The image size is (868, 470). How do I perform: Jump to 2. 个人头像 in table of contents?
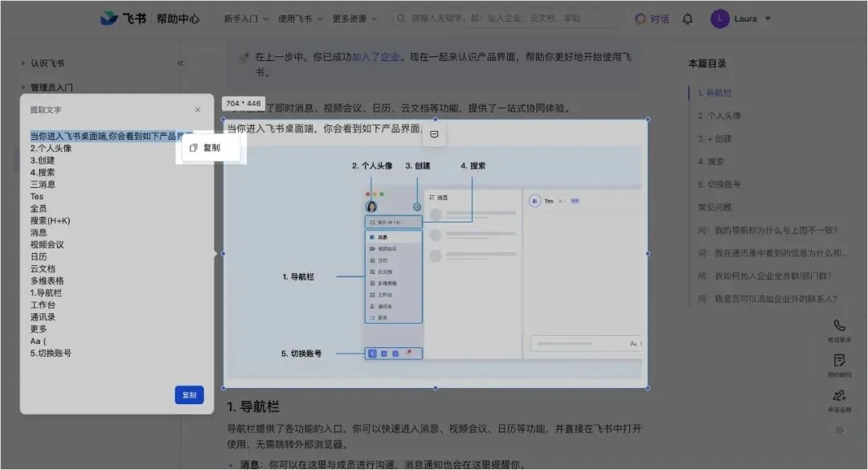point(719,116)
